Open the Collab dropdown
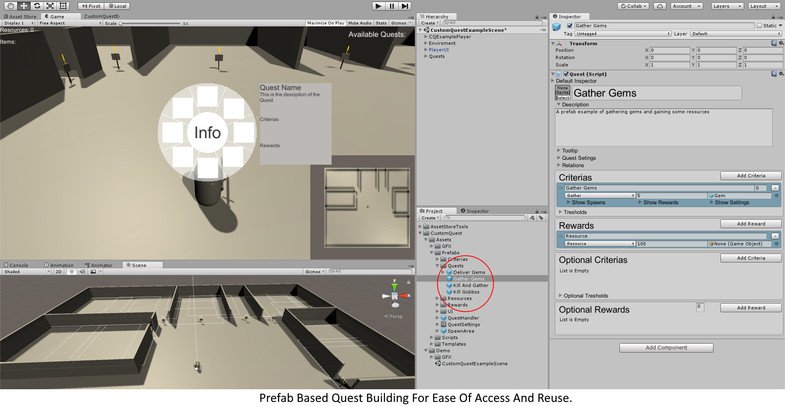Image resolution: width=785 pixels, height=406 pixels. coord(633,6)
